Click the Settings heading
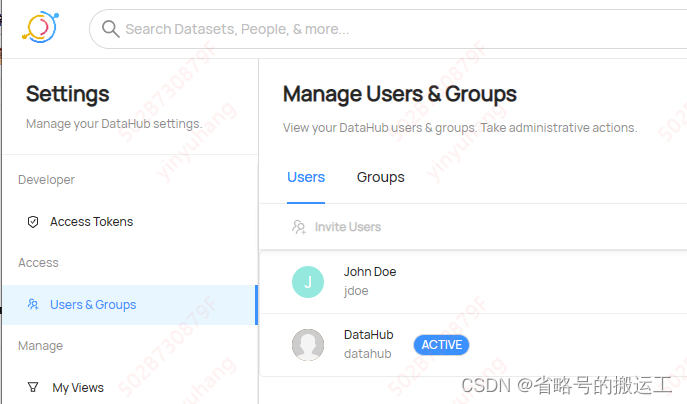Screen dimensions: 687x404 tap(67, 94)
